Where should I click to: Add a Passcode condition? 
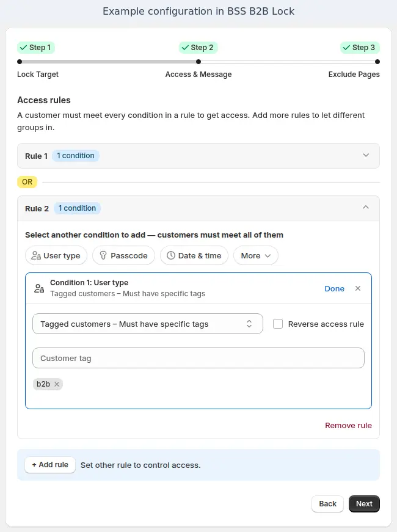tap(123, 255)
